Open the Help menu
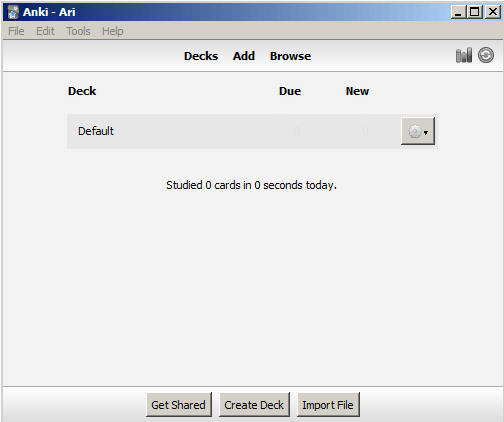504x422 pixels. (113, 31)
